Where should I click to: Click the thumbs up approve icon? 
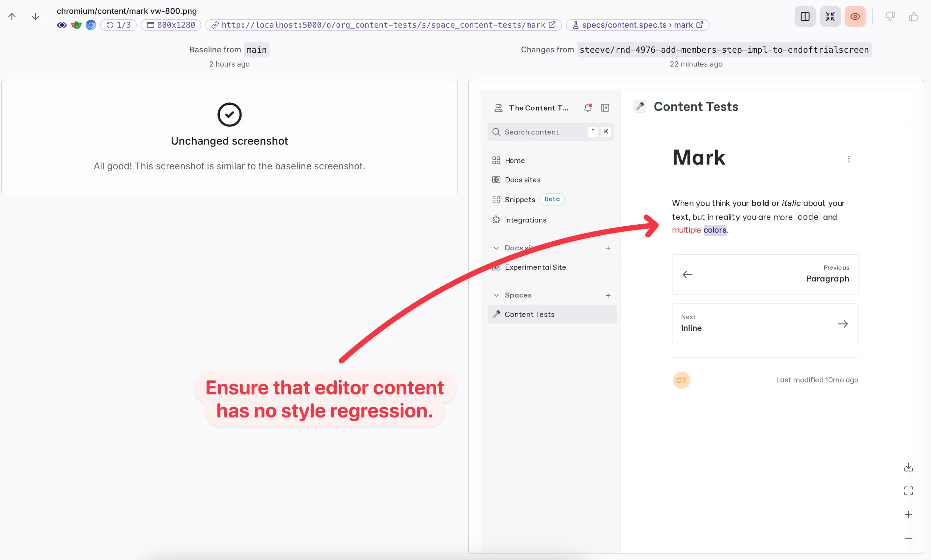(x=914, y=16)
